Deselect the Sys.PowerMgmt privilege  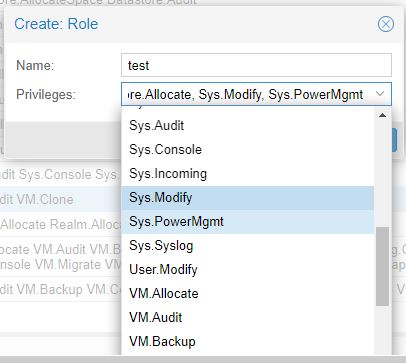[247, 222]
